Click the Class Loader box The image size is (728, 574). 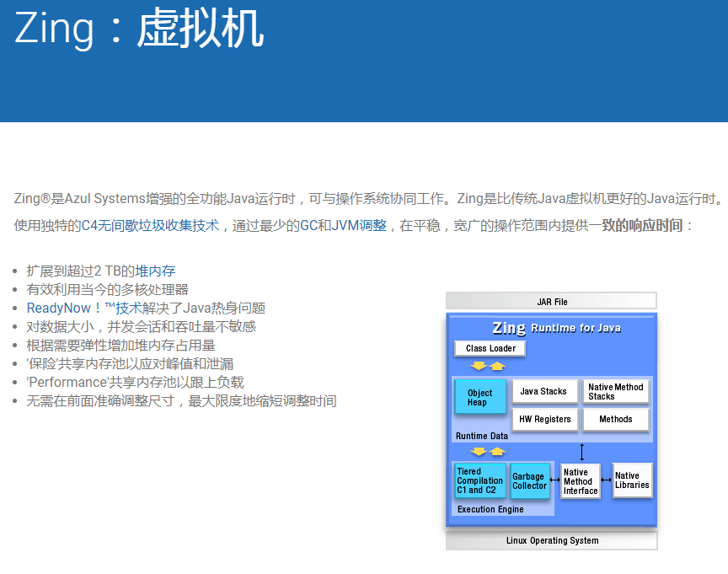coord(490,348)
